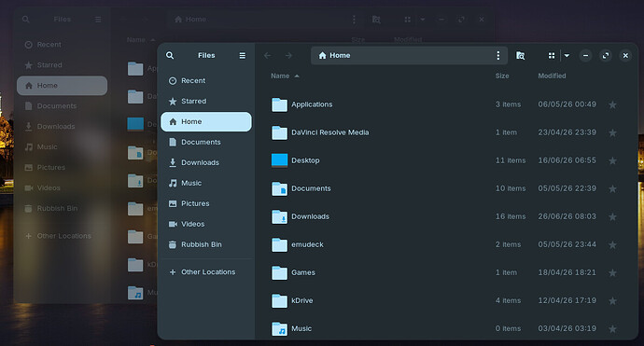Image resolution: width=644 pixels, height=346 pixels.
Task: Open the hamburger menu beside Files title
Action: [243, 55]
